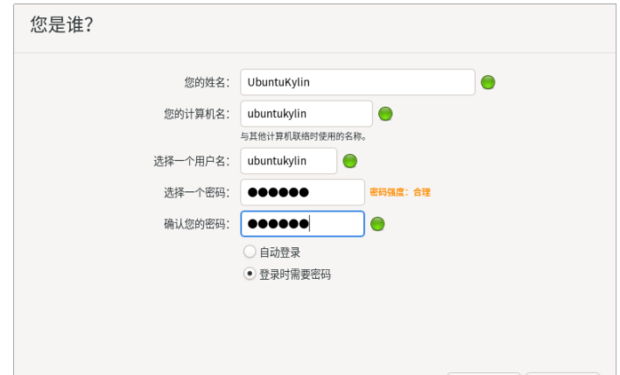Focus the 您的姓名 field containing UbuntuKylin

click(x=357, y=82)
